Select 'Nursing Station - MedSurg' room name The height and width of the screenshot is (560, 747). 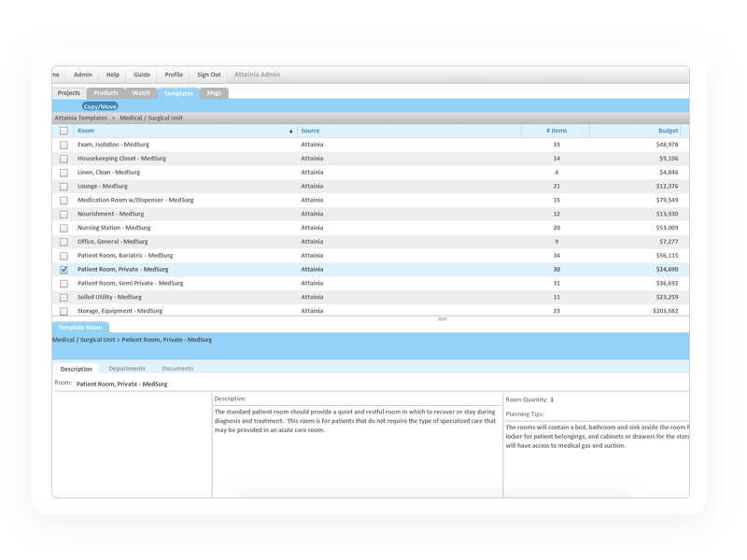(x=114, y=228)
